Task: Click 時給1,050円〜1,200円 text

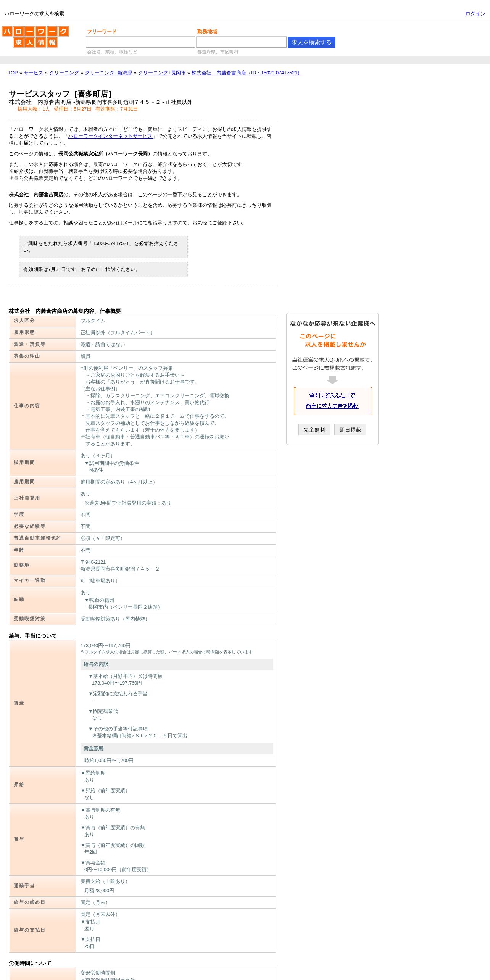Action: point(109,761)
